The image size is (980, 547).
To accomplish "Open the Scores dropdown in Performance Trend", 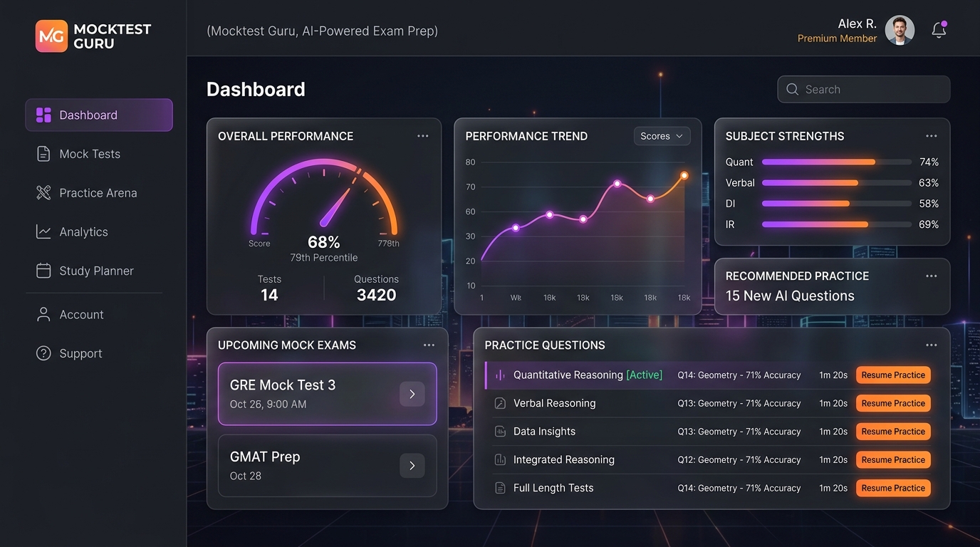I will click(662, 136).
